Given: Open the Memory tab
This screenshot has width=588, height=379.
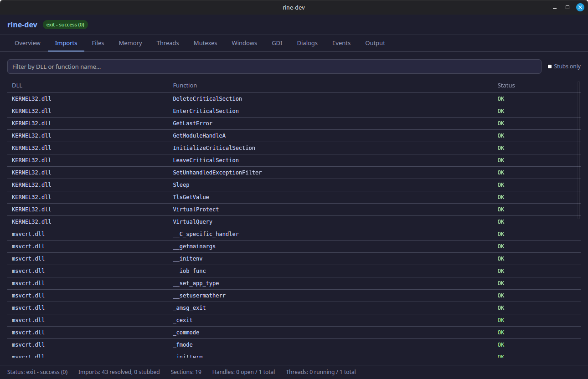Looking at the screenshot, I should pyautogui.click(x=130, y=43).
